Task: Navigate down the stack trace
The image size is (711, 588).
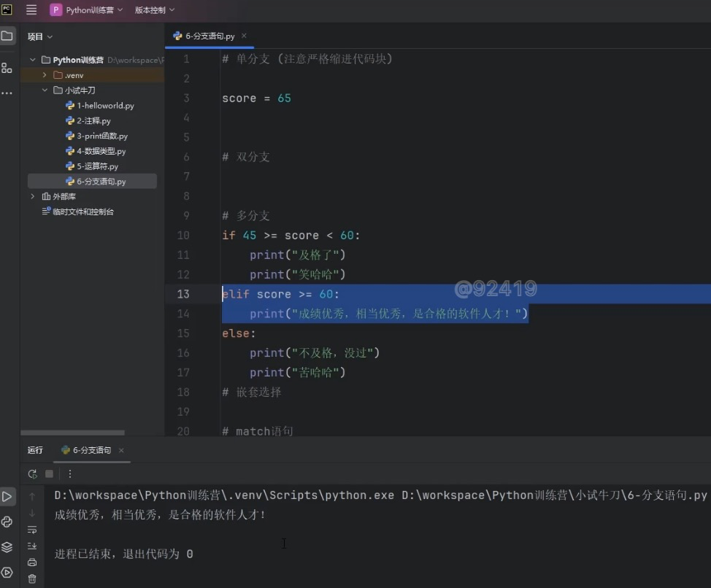Action: pyautogui.click(x=32, y=513)
